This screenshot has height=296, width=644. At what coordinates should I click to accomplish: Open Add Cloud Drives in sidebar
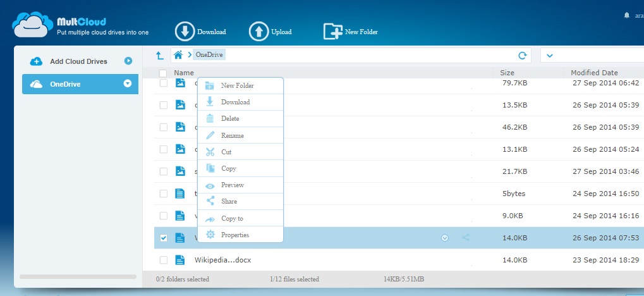tap(78, 61)
